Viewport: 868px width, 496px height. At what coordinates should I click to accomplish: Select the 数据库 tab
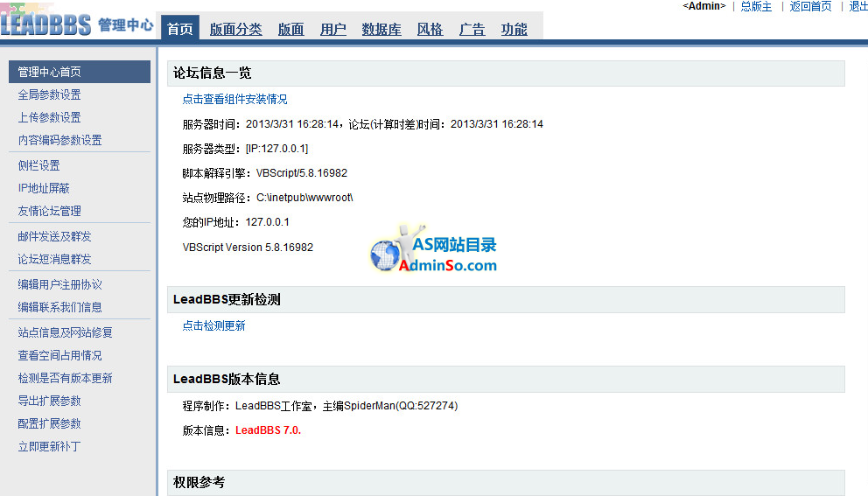point(381,30)
